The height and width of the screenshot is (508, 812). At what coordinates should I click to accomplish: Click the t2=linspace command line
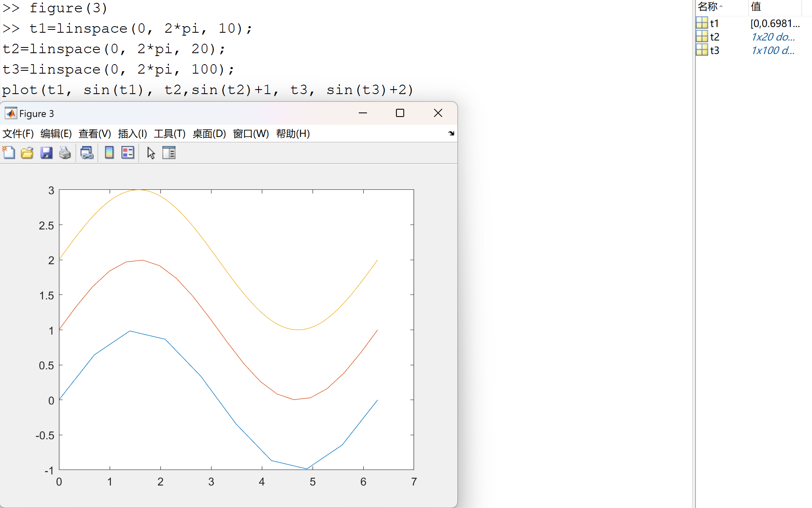point(114,49)
